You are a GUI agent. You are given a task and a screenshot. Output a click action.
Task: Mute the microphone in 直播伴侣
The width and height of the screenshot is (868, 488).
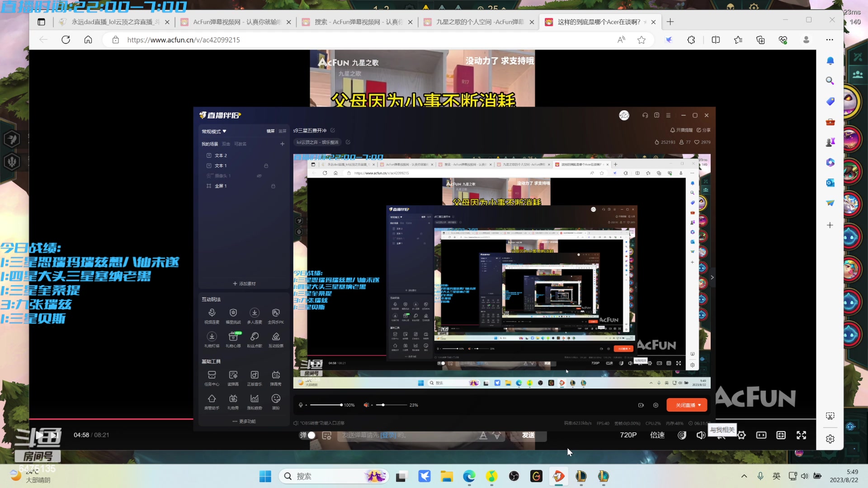coord(301,405)
